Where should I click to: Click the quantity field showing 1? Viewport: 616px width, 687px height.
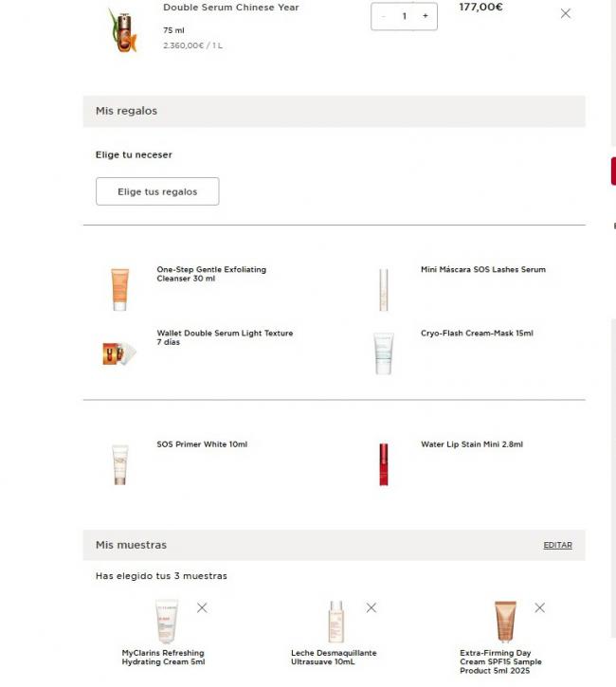point(404,16)
